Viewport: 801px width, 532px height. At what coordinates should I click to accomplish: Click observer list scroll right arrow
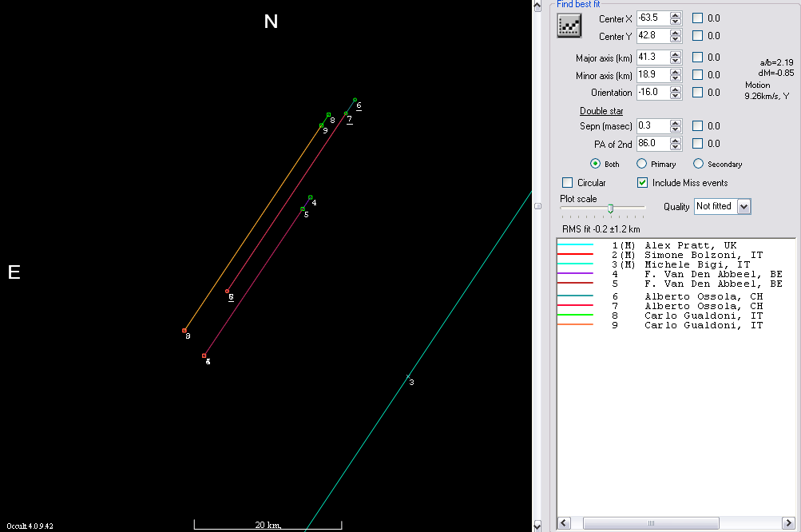click(x=788, y=522)
